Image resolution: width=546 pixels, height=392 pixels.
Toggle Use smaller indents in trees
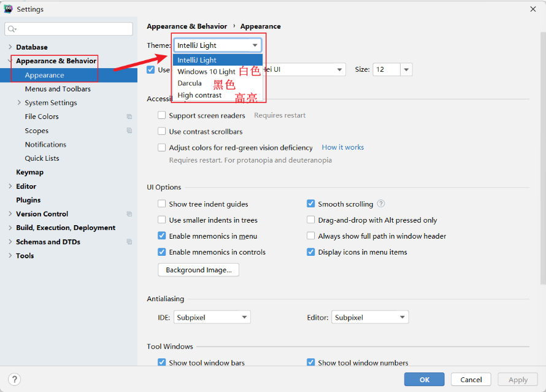(x=161, y=220)
